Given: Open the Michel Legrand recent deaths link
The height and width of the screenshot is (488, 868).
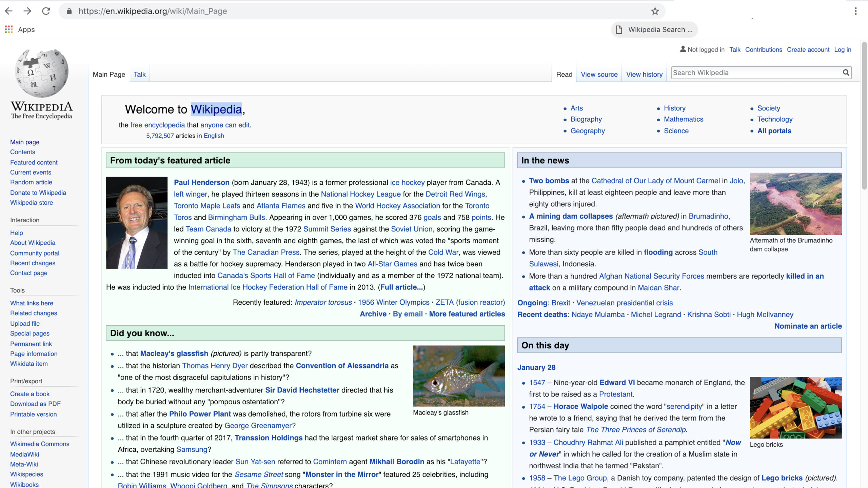Looking at the screenshot, I should tap(656, 314).
